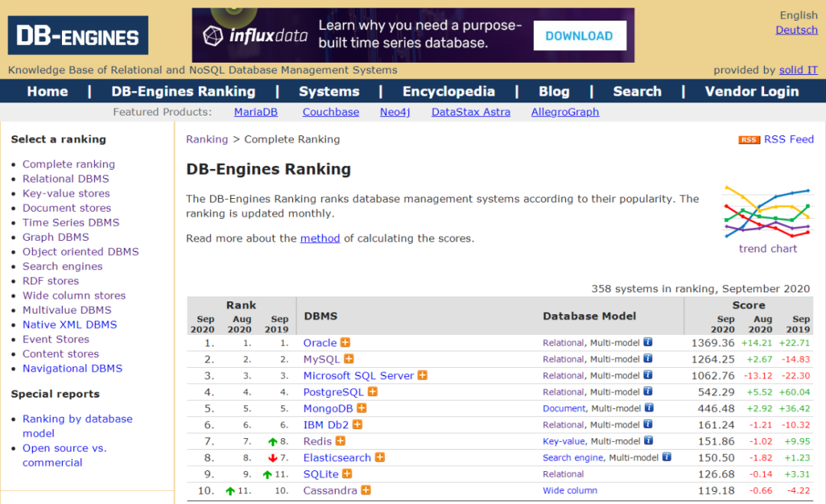This screenshot has height=504, width=826.
Task: Open the trend chart graphic
Action: pos(766,212)
